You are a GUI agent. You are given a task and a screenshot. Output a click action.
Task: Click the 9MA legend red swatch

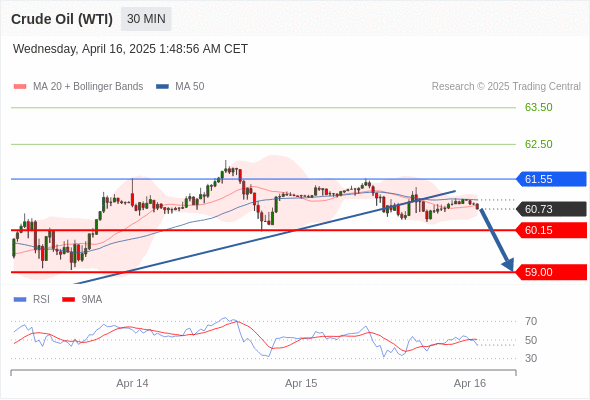pyautogui.click(x=68, y=300)
